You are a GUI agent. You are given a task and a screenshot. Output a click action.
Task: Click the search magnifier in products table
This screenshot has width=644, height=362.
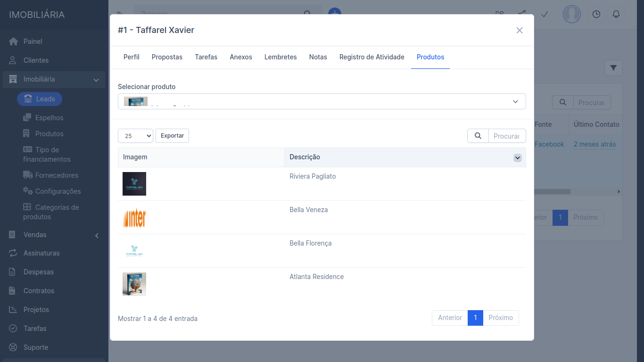478,136
